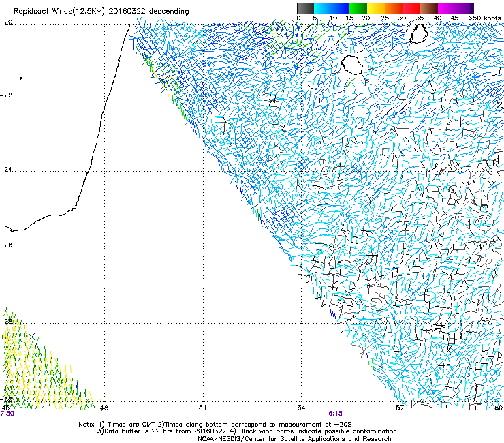Viewport: 504px width, 443px height.
Task: Click the yellow 20-25 knots legend swatch
Action: tap(376, 8)
